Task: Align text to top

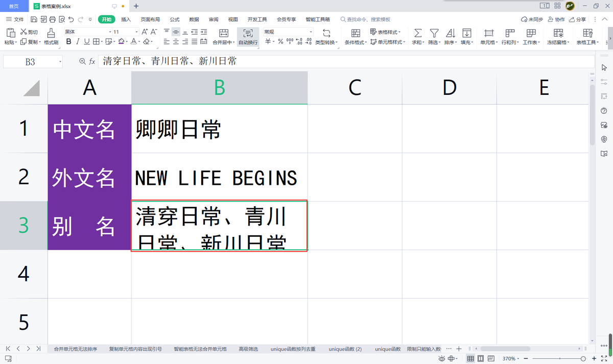Action: (167, 32)
